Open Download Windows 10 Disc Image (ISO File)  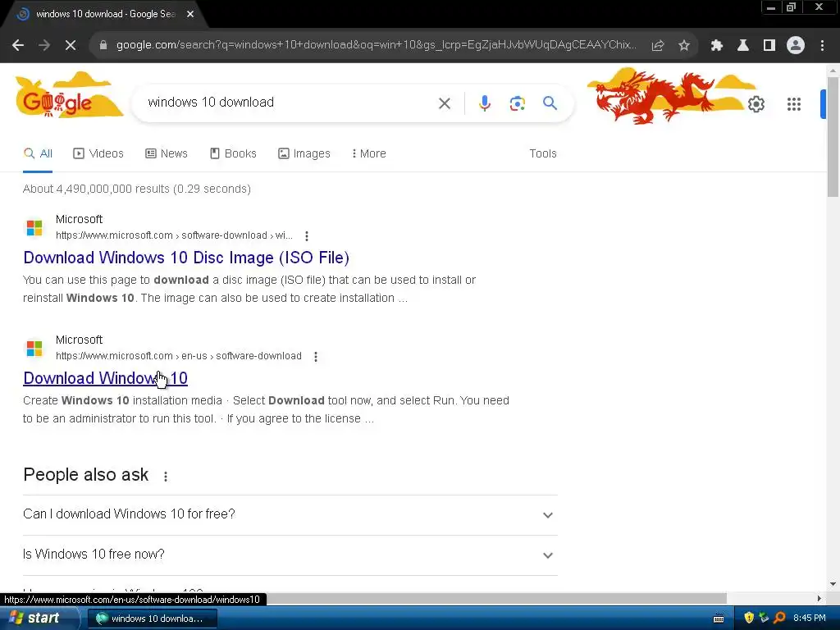(186, 258)
